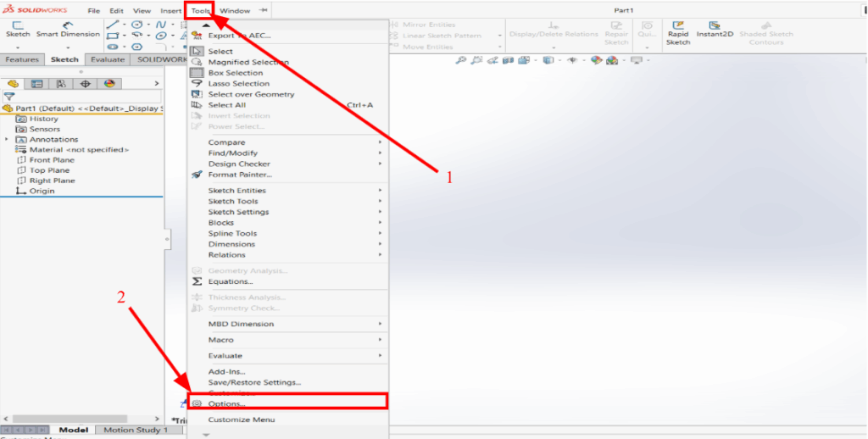This screenshot has height=439, width=868.
Task: Open the Line tool dropdown arrow
Action: pos(124,25)
